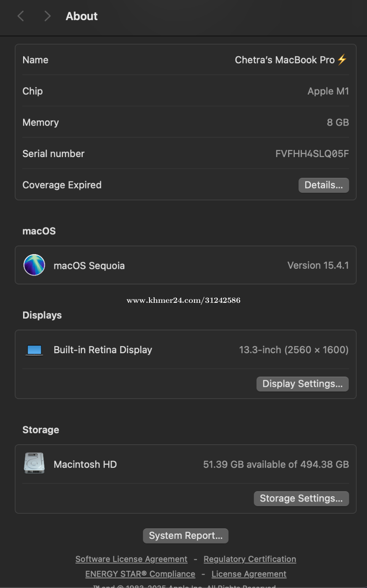Click the 13.3-inch (2560 × 1600) value
Screen dimensions: 367x588
pyautogui.click(x=294, y=350)
